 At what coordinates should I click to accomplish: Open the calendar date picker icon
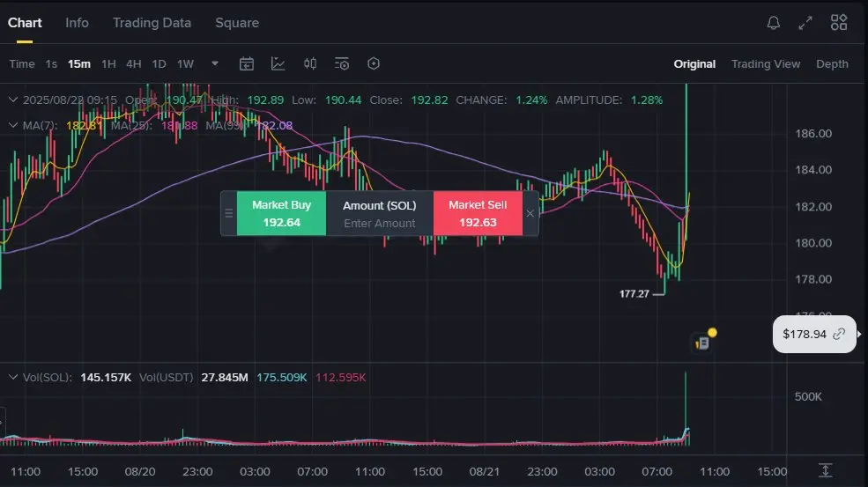[x=247, y=63]
